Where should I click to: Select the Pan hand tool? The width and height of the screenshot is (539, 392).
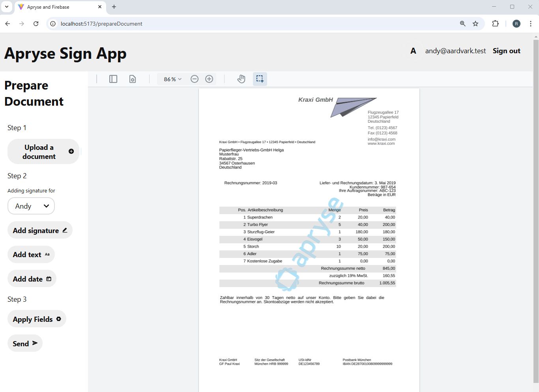pyautogui.click(x=241, y=79)
